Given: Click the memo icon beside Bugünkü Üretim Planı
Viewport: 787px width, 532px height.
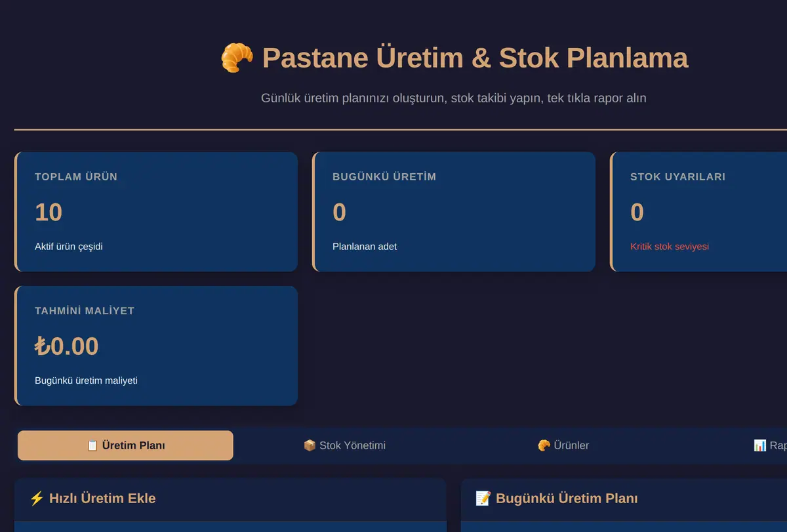Looking at the screenshot, I should point(483,499).
